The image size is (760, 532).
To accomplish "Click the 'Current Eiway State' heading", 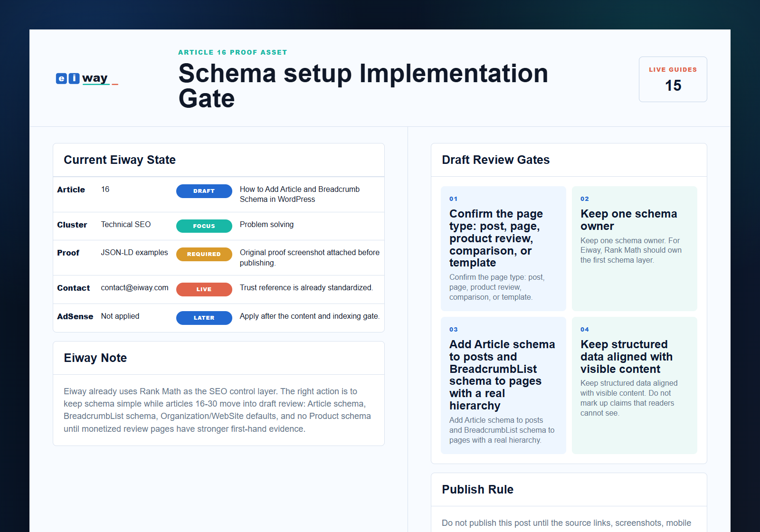I will [x=120, y=160].
